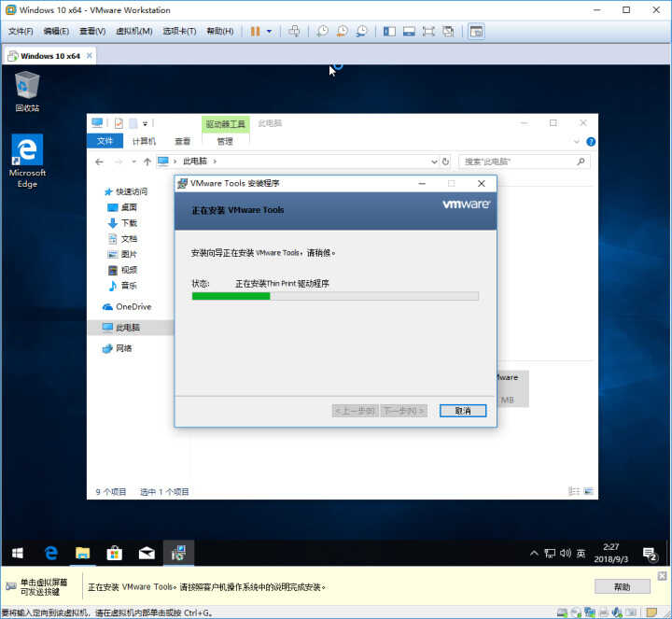This screenshot has height=619, width=672.
Task: Open the 查看(V) menu
Action: [x=92, y=32]
